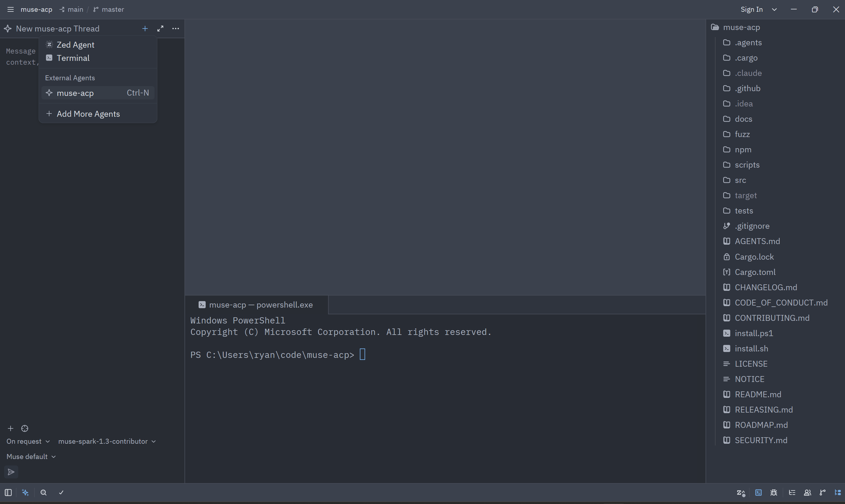Toggle the collaboration panel people icon
This screenshot has width=845, height=504.
(808, 493)
